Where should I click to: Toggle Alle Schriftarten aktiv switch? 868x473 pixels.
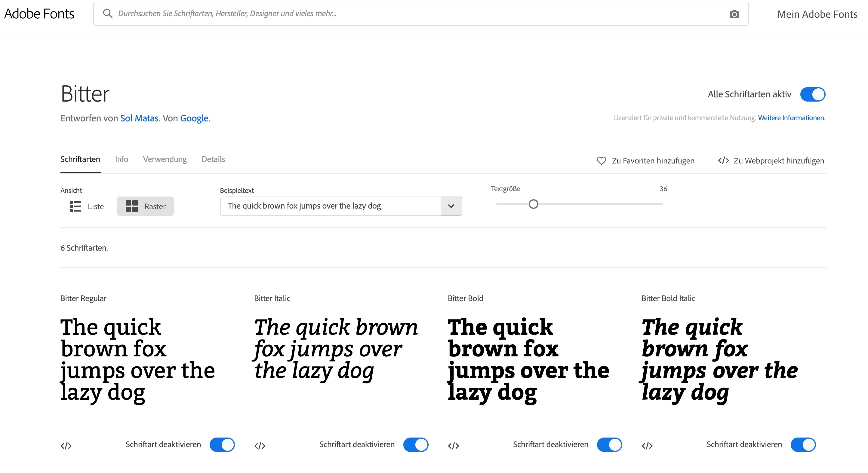click(x=812, y=94)
